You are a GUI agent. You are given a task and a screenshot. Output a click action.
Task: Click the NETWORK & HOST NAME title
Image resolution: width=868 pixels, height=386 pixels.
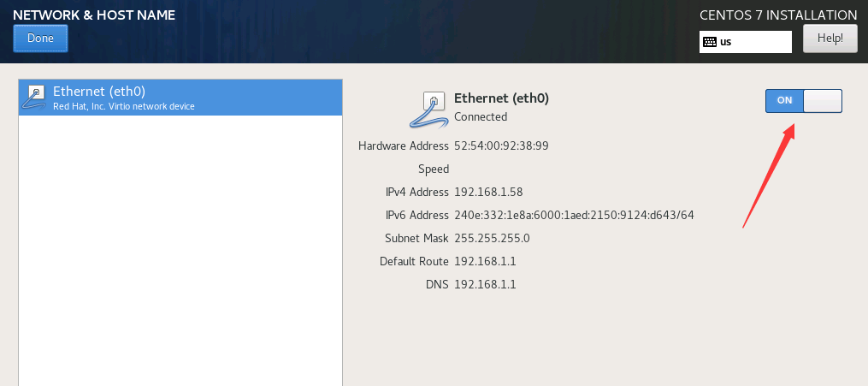coord(94,15)
